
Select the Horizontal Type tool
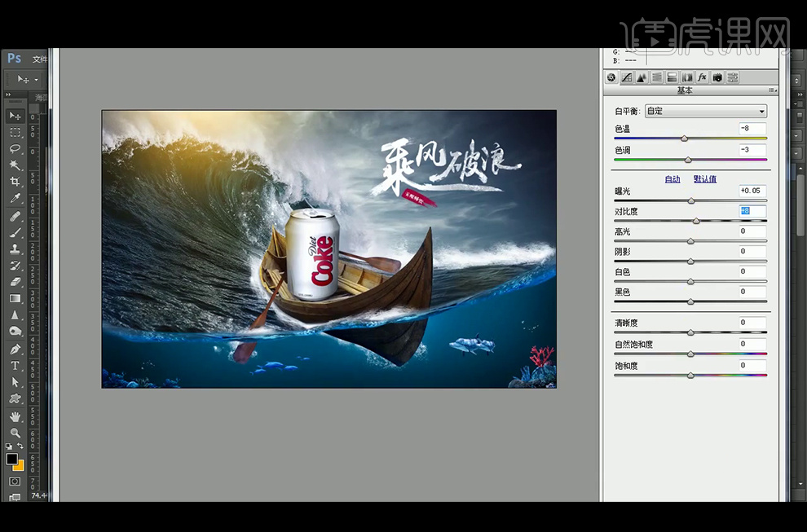pos(15,366)
